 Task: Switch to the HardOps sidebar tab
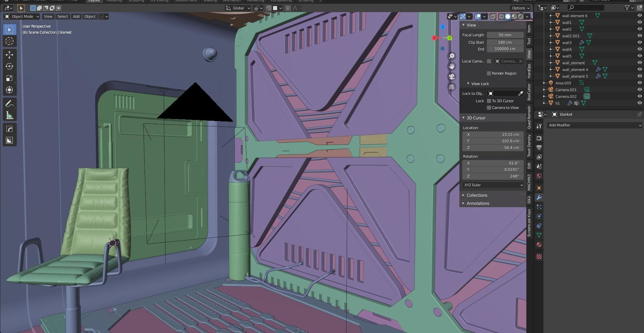529,71
